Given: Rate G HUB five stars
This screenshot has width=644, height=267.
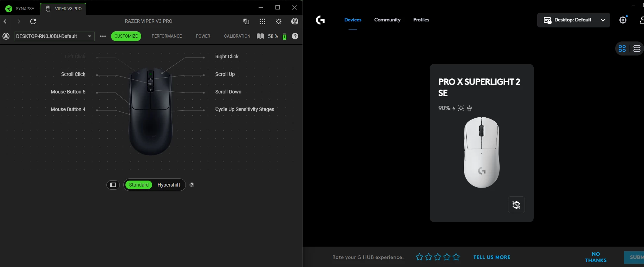Looking at the screenshot, I should (456, 257).
